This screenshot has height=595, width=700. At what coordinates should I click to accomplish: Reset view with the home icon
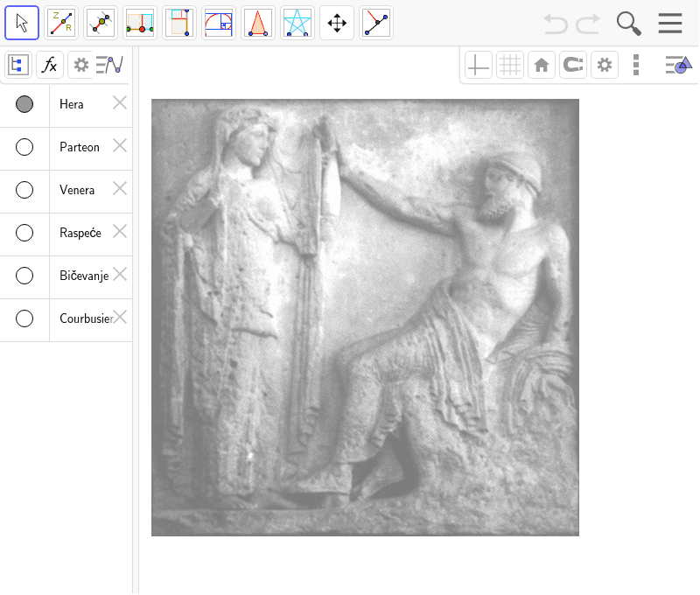pos(542,65)
